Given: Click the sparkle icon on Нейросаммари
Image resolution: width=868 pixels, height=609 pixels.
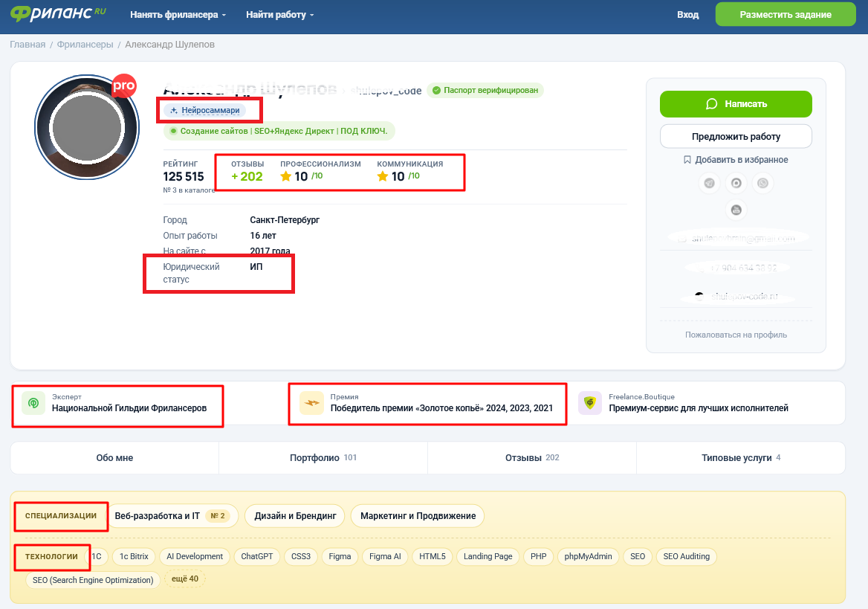Looking at the screenshot, I should pyautogui.click(x=174, y=110).
